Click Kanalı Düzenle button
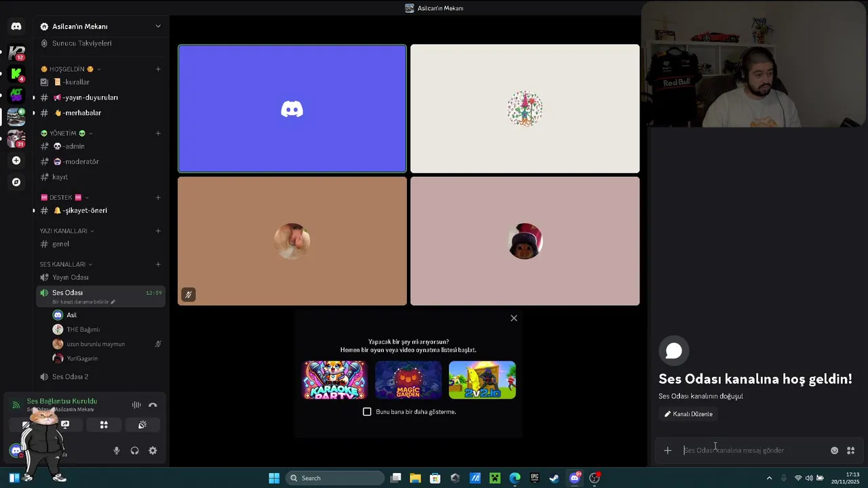 click(688, 414)
